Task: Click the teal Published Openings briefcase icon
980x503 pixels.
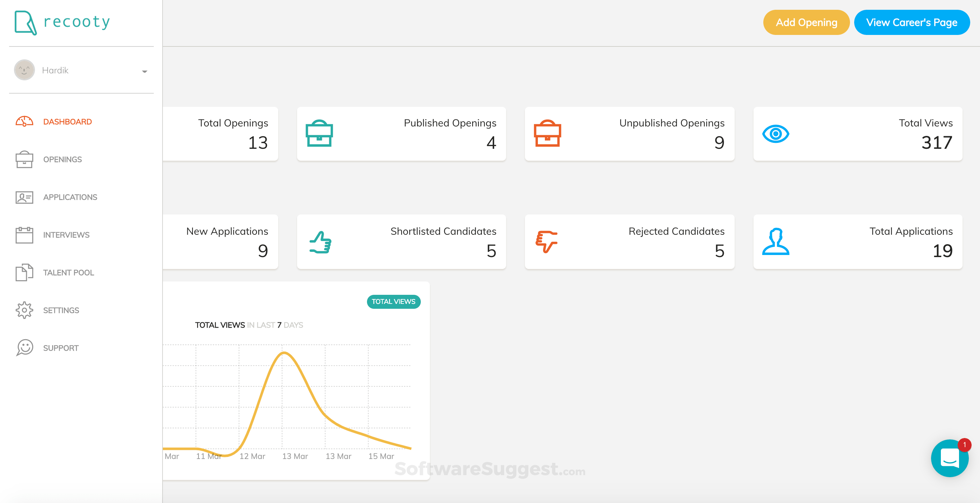Action: coord(319,133)
